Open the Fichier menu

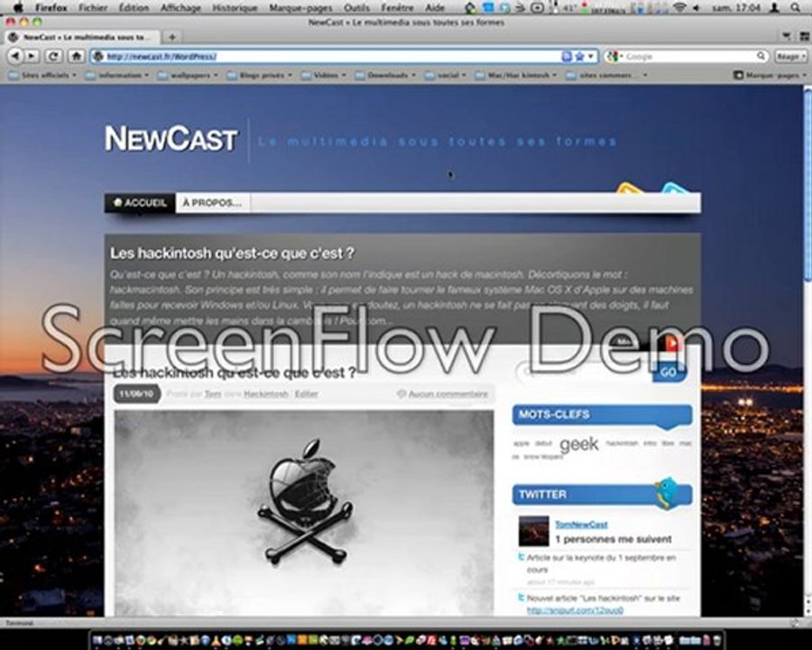pyautogui.click(x=93, y=8)
